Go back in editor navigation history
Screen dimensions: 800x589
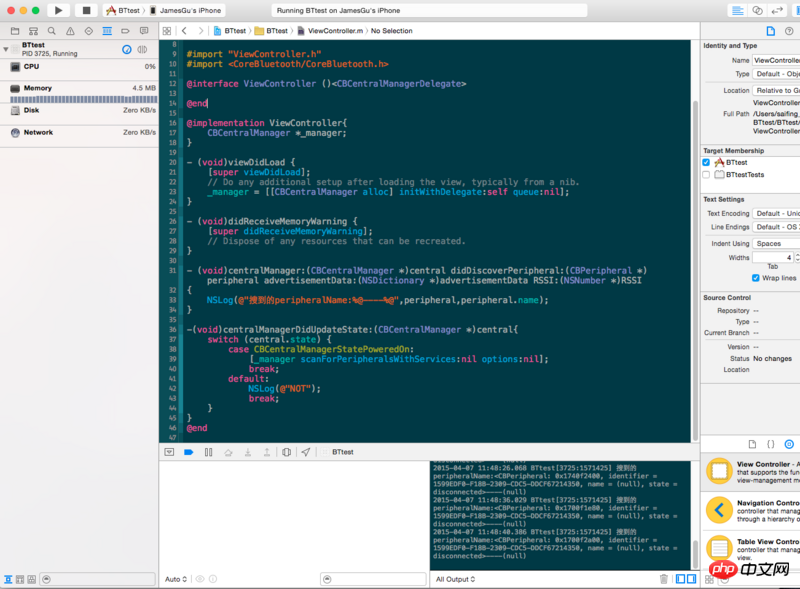185,31
